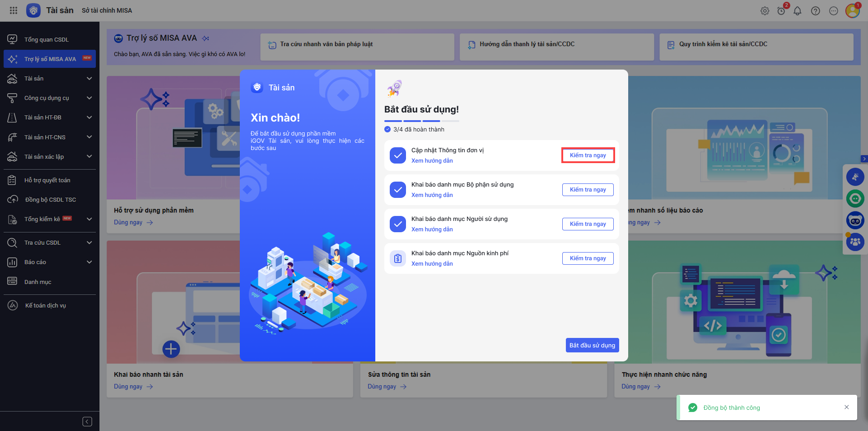Open Hướng dẫn thanh lý tài sản/CCDC card
868x431 pixels.
click(x=557, y=47)
